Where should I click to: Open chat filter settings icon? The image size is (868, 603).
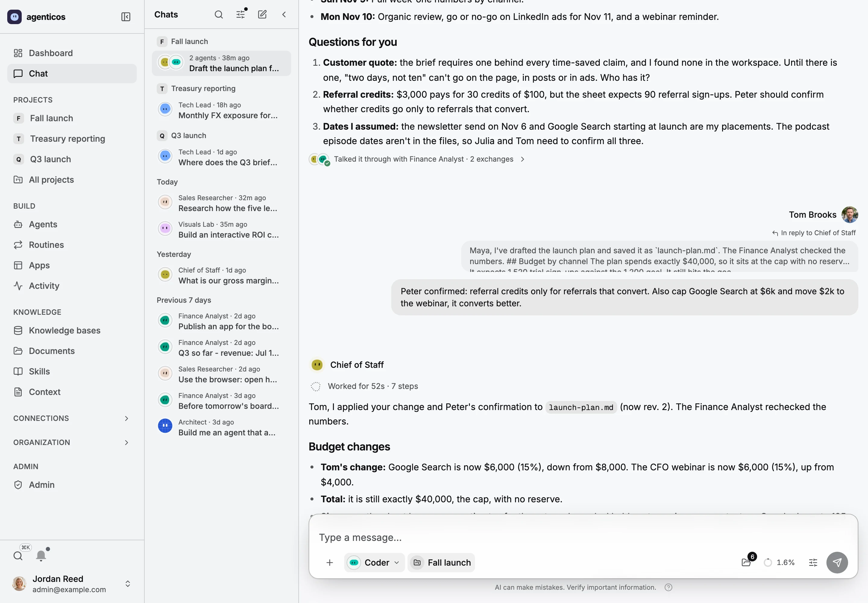tap(241, 14)
